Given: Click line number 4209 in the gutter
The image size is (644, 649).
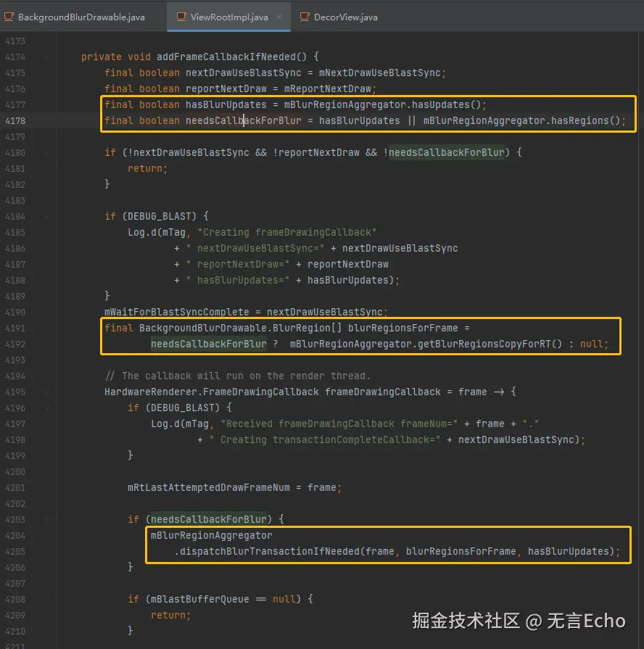Looking at the screenshot, I should 15,616.
